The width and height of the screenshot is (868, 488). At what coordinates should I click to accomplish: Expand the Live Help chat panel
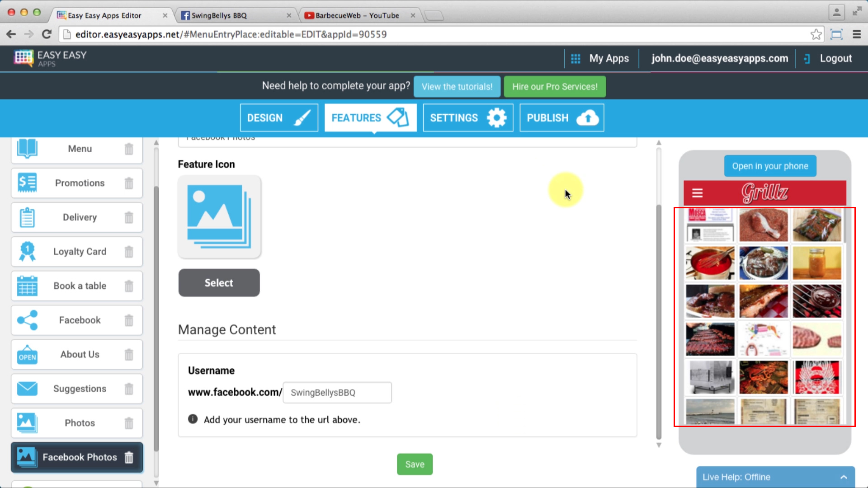click(843, 477)
